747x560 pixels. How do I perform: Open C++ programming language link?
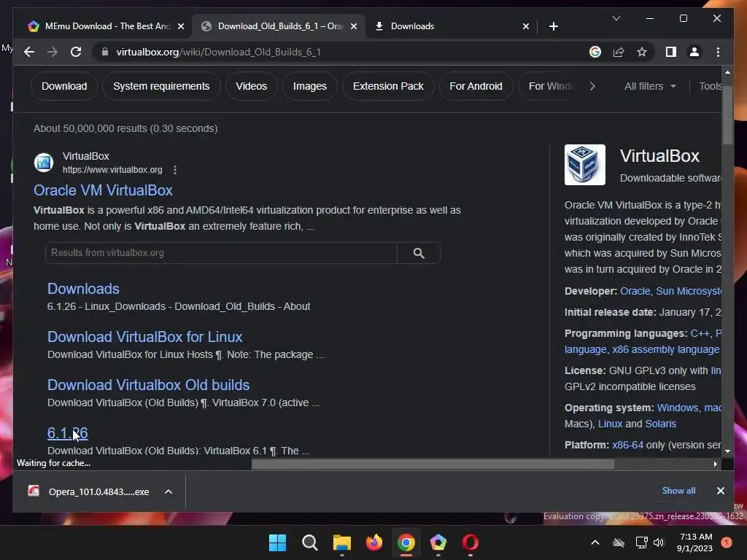pos(700,333)
